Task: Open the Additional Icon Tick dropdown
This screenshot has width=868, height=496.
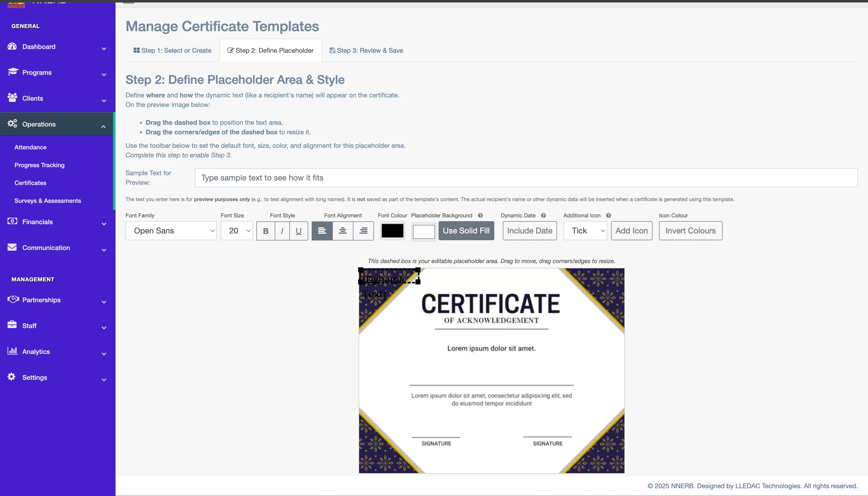Action: tap(585, 231)
